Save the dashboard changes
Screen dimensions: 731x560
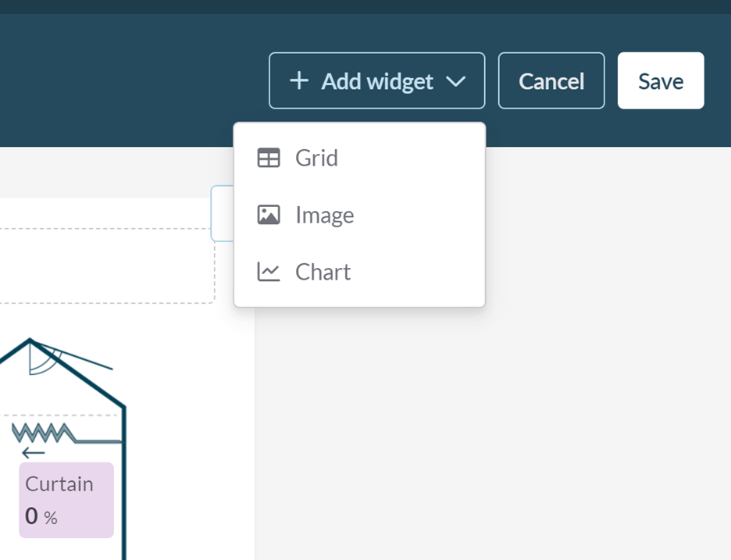point(661,81)
